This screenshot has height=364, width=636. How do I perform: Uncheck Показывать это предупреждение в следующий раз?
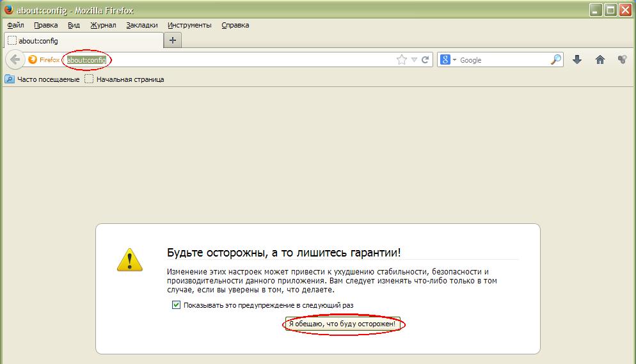coord(176,305)
